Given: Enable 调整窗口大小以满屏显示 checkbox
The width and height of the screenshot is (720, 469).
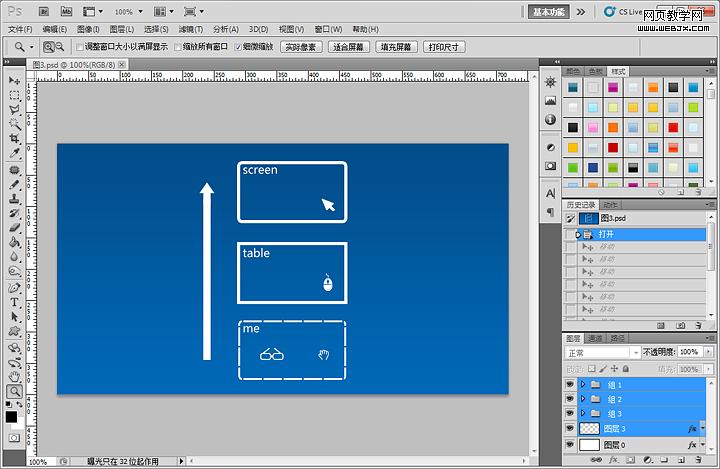Looking at the screenshot, I should (x=81, y=47).
